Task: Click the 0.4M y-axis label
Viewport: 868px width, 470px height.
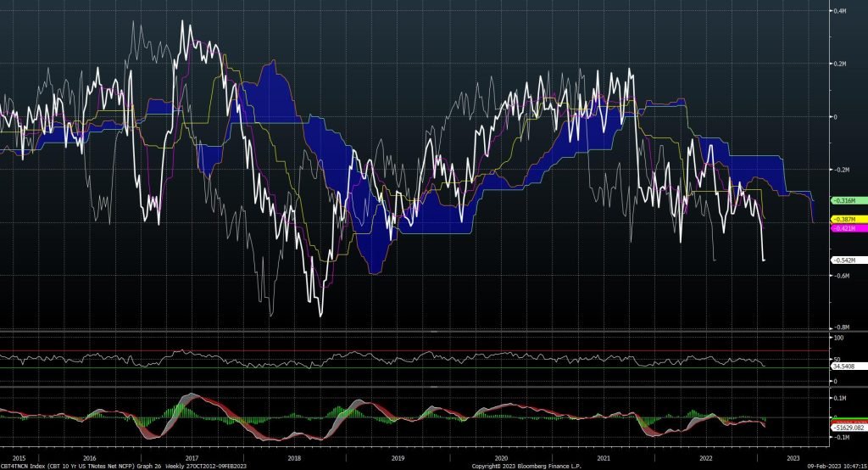Action: (840, 11)
